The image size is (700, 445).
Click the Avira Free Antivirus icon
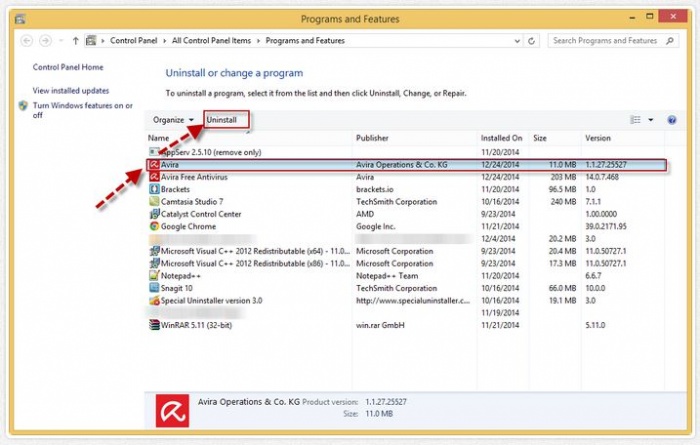coord(154,177)
